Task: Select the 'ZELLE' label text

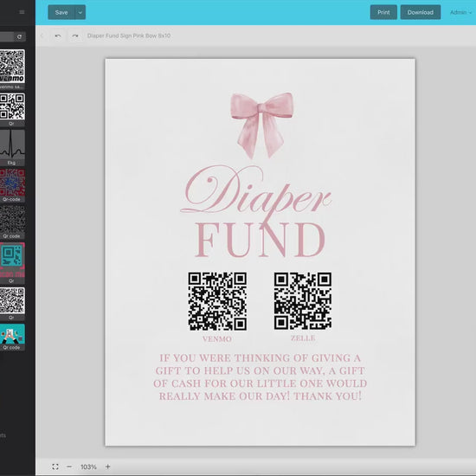Action: (303, 338)
